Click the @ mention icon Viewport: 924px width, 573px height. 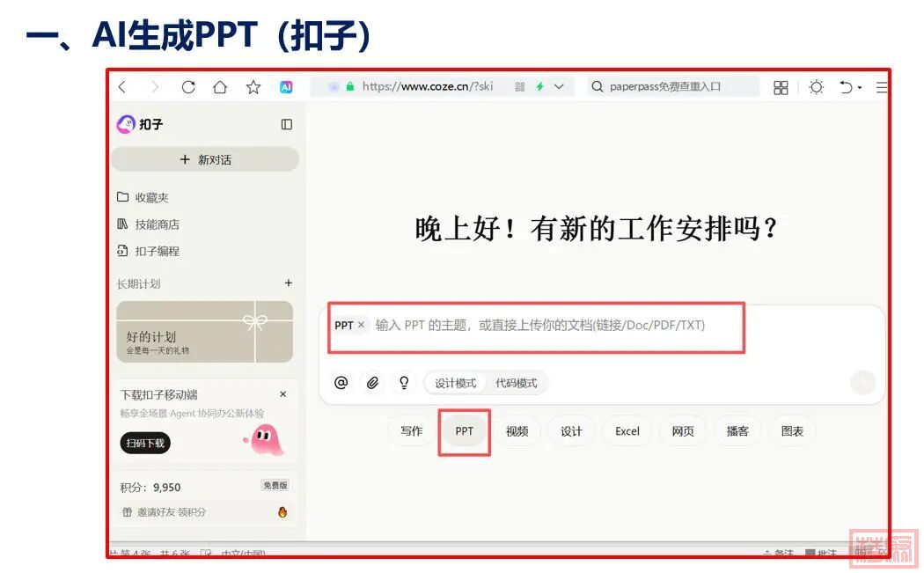341,383
